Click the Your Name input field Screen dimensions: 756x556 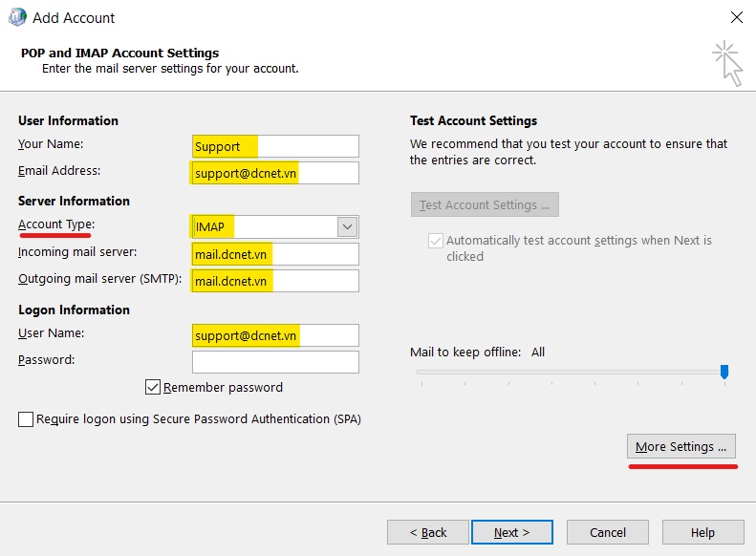click(275, 146)
